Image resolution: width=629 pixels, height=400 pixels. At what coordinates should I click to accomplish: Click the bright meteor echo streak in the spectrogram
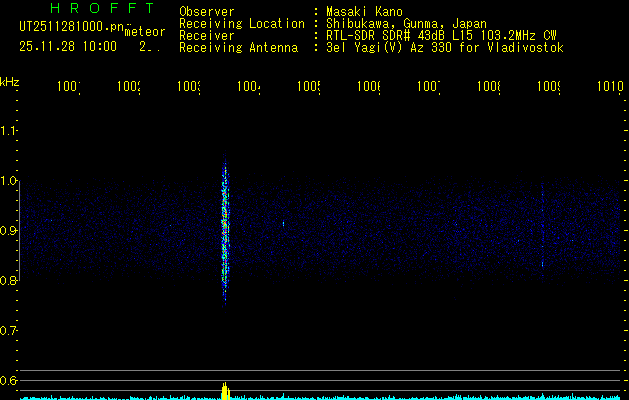point(225,230)
